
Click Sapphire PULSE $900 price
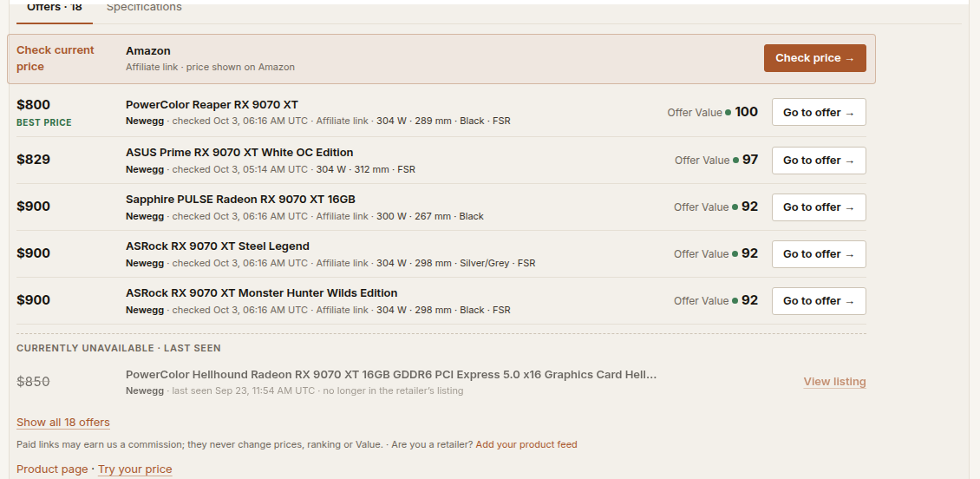pos(33,207)
